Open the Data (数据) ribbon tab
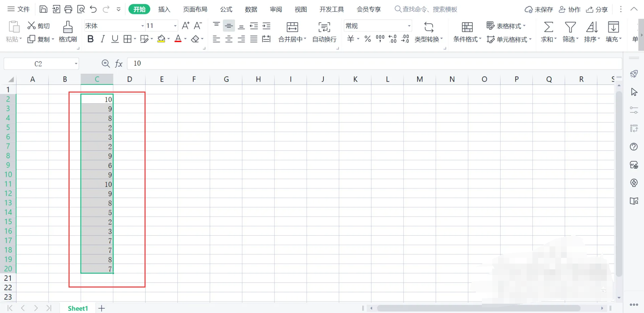 pyautogui.click(x=251, y=9)
